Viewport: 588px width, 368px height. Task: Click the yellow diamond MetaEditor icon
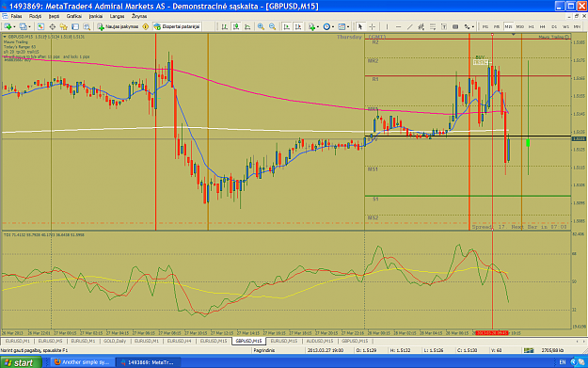tap(146, 26)
